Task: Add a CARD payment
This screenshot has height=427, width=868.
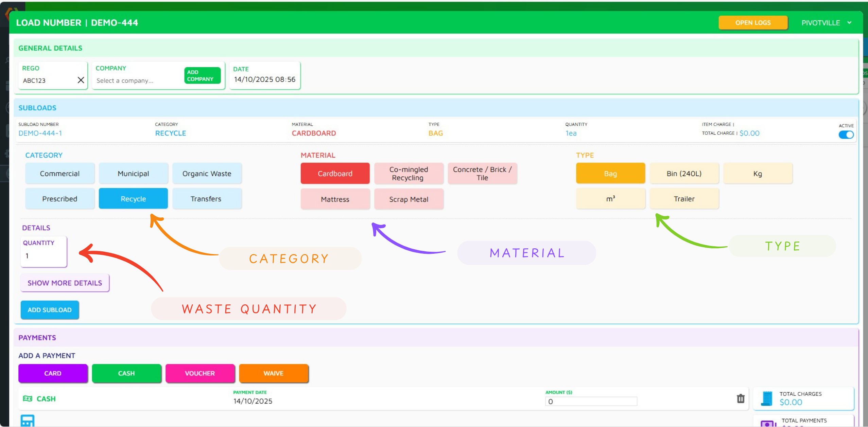Action: (x=53, y=373)
